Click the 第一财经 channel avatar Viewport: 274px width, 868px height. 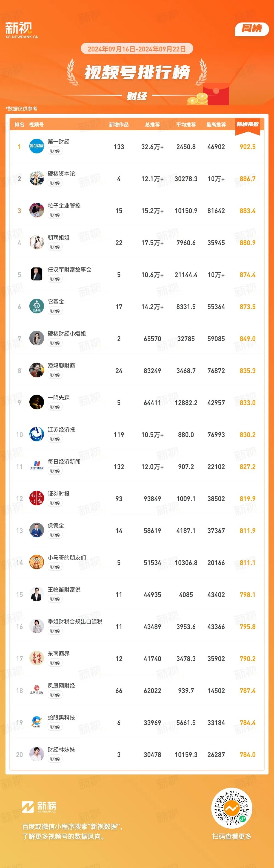point(36,146)
